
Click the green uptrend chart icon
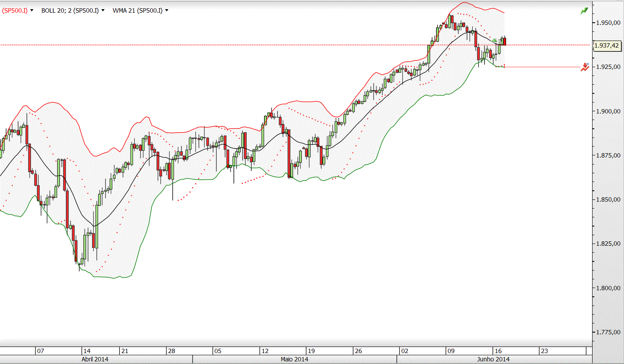pos(584,10)
